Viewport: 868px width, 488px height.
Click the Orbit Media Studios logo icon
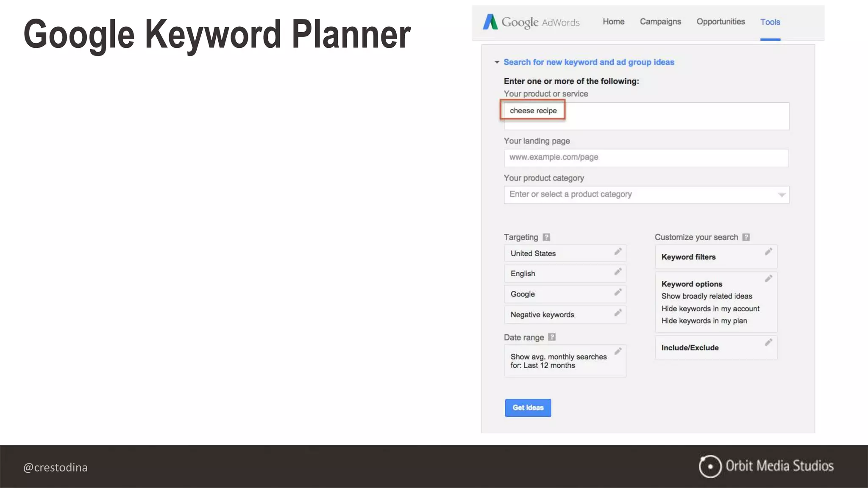click(x=710, y=466)
